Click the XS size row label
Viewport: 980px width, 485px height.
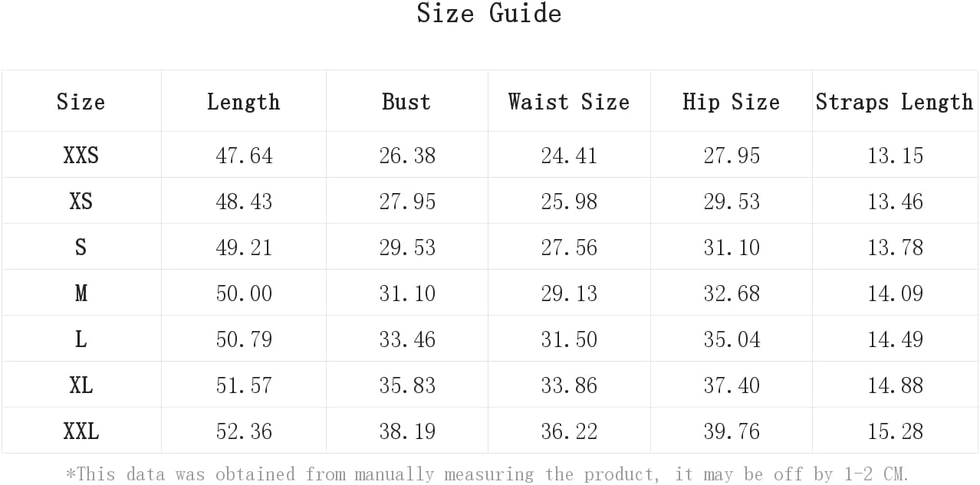pos(81,202)
